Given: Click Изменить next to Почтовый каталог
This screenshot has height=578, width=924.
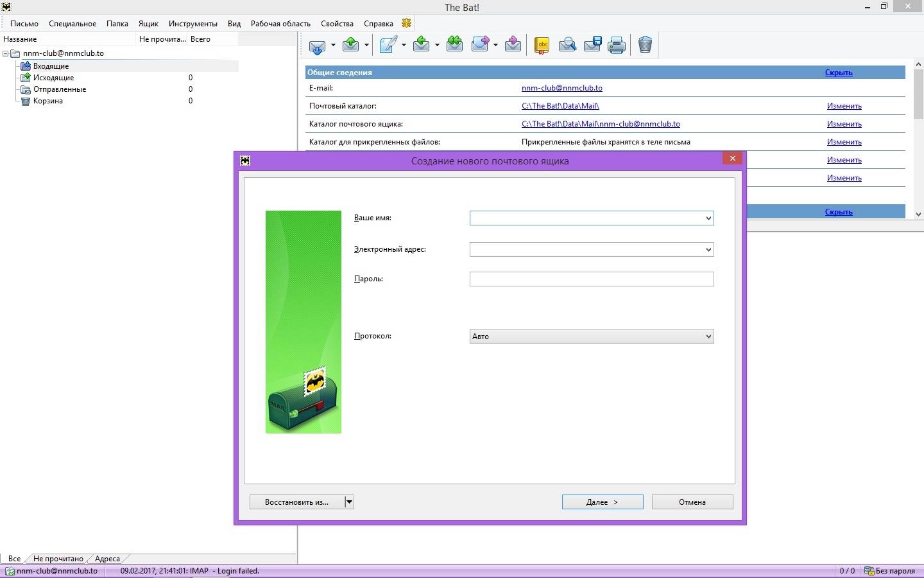Looking at the screenshot, I should tap(844, 106).
